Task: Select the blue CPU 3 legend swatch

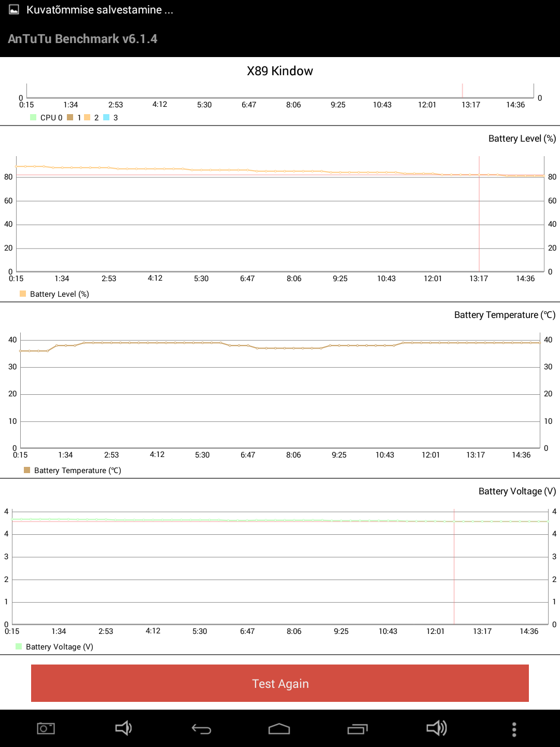Action: coord(106,117)
